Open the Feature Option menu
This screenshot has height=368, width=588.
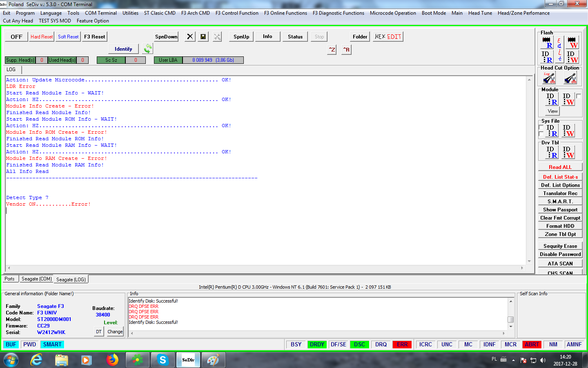pos(93,21)
